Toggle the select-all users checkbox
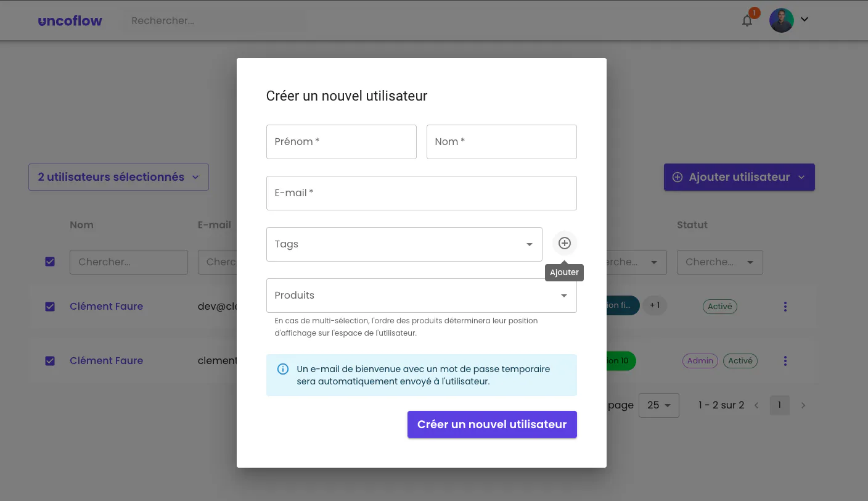 pyautogui.click(x=50, y=262)
